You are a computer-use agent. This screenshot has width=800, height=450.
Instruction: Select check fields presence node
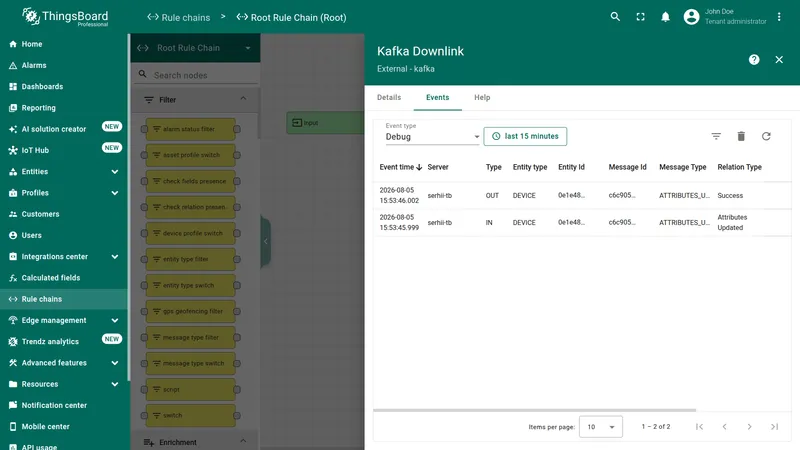pyautogui.click(x=191, y=181)
